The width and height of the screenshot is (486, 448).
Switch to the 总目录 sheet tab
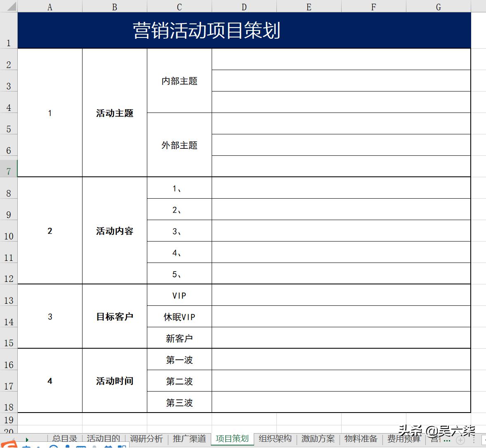(x=64, y=439)
